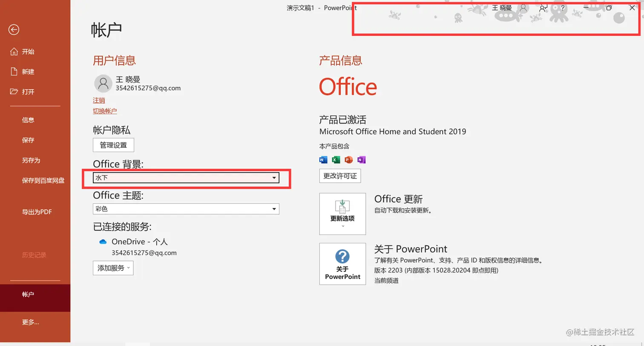Restore down the PowerPoint window
This screenshot has height=346, width=644.
click(609, 8)
